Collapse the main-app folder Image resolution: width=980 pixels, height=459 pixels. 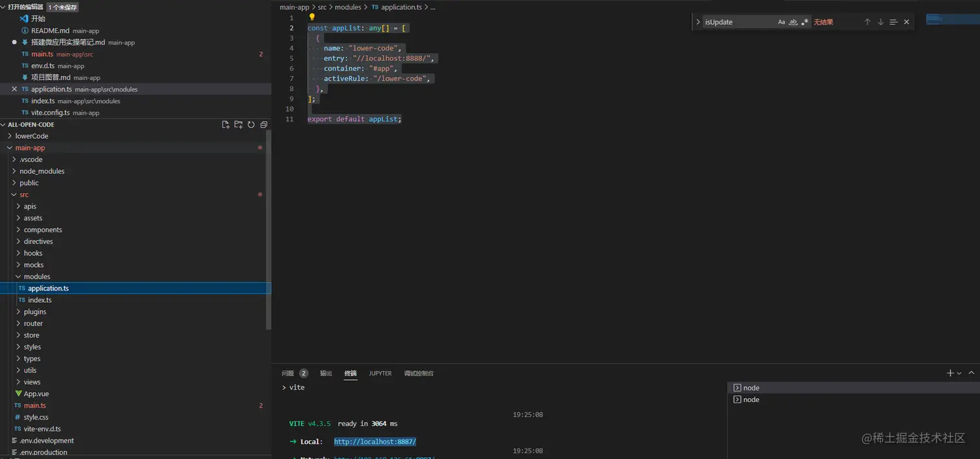135,148
